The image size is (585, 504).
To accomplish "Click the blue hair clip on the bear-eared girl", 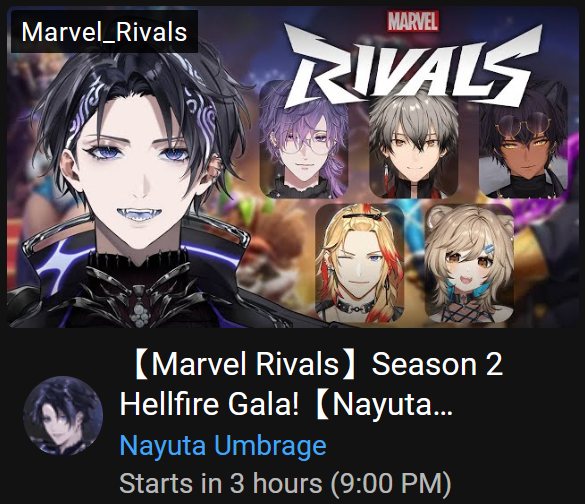I will [489, 248].
